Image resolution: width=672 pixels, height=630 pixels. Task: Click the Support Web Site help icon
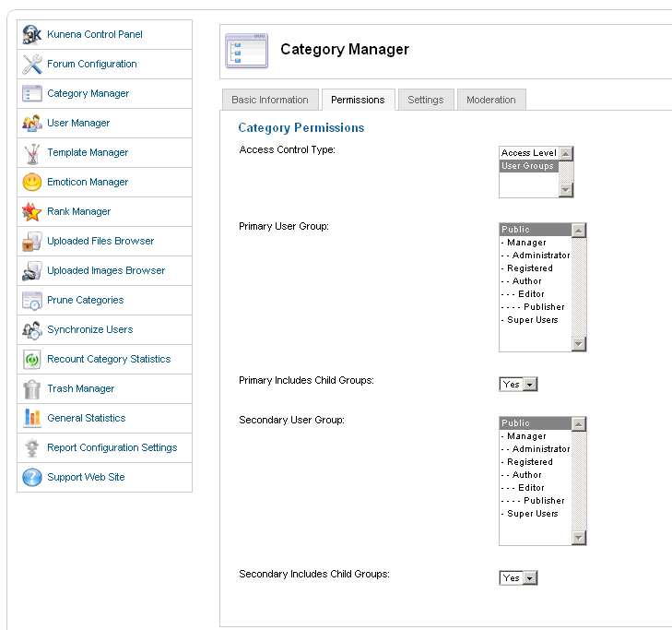click(x=32, y=478)
